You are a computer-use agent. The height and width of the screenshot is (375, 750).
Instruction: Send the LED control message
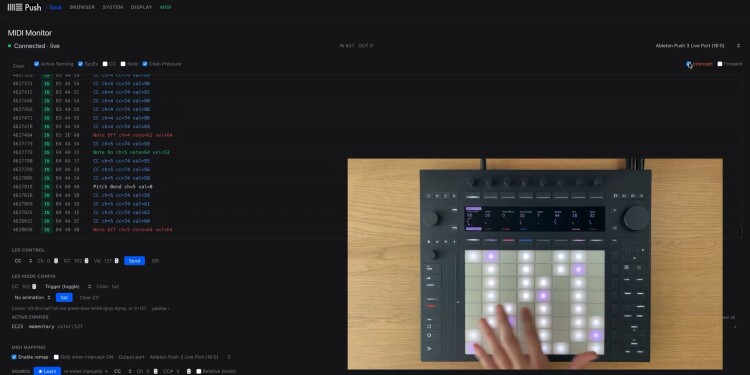pyautogui.click(x=134, y=261)
